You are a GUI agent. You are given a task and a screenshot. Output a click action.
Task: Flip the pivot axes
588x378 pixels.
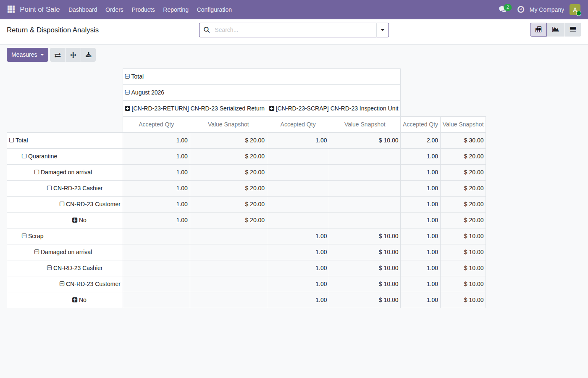[58, 55]
